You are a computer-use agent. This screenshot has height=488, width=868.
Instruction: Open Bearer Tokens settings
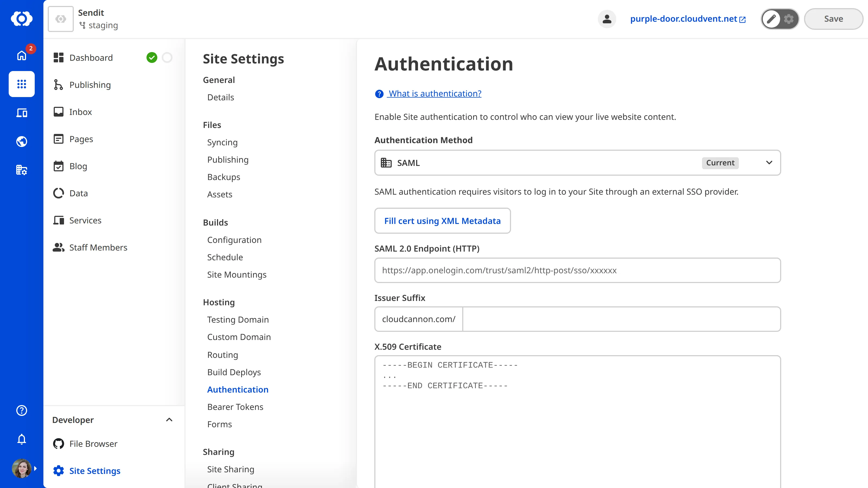point(235,407)
